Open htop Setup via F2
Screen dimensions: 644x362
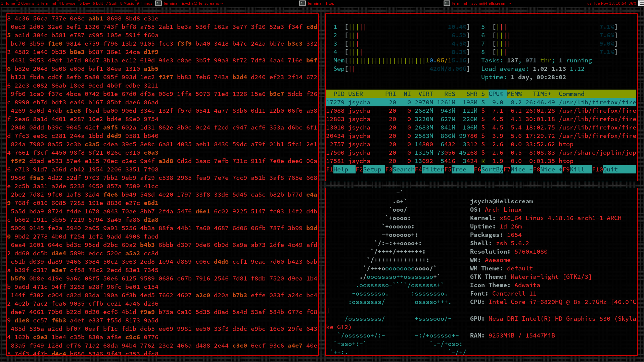[370, 169]
